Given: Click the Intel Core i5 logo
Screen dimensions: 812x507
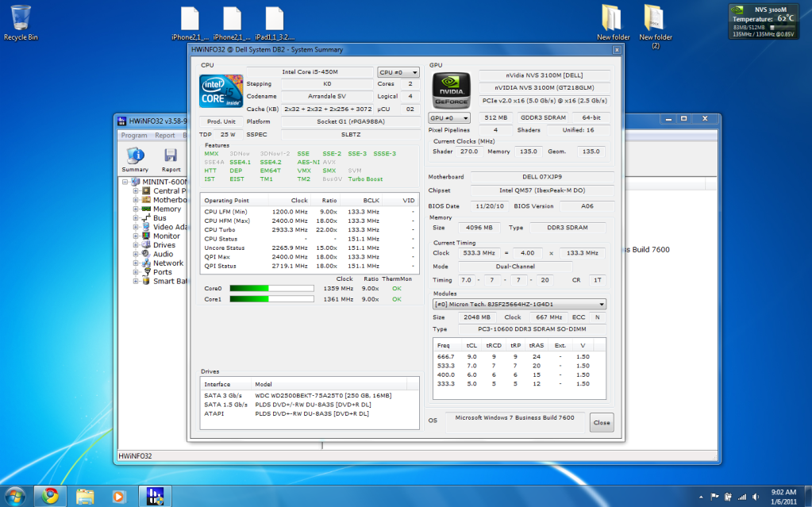Looking at the screenshot, I should (221, 91).
